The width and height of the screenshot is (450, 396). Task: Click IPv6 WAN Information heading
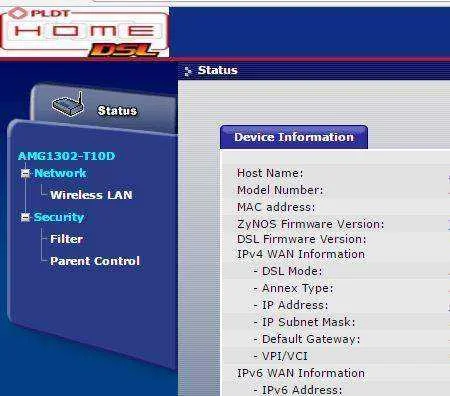point(301,373)
